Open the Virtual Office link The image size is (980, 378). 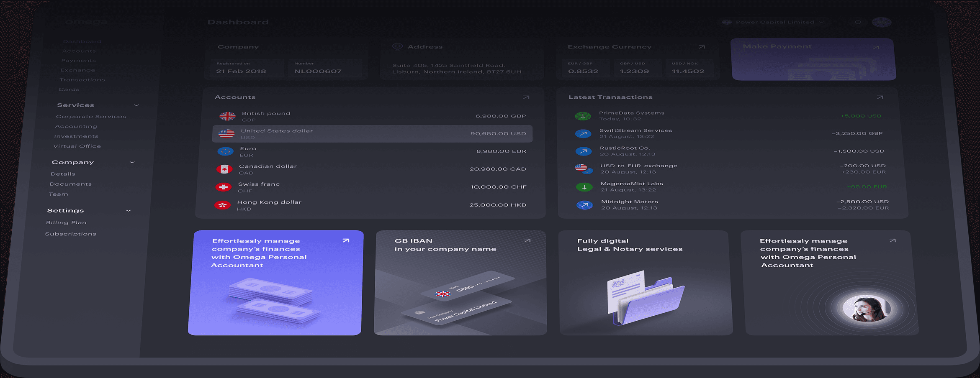[77, 146]
